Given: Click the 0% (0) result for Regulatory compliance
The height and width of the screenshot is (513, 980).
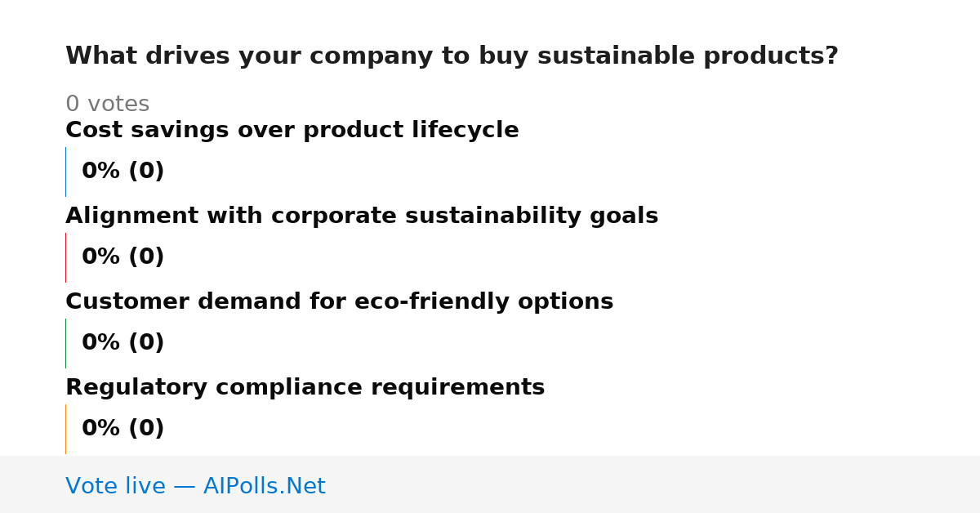Looking at the screenshot, I should [122, 429].
